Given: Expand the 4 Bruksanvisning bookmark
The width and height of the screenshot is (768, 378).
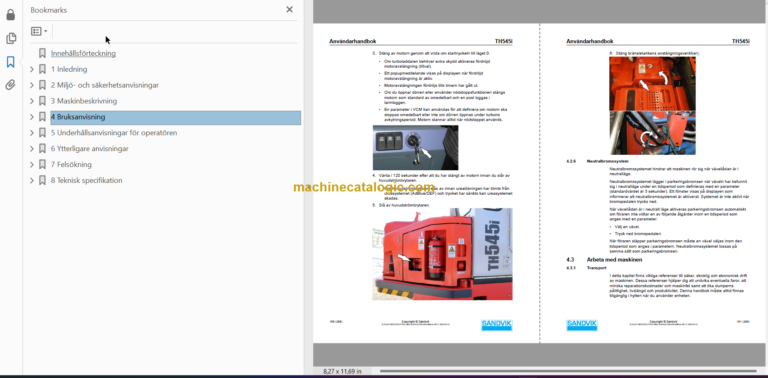Looking at the screenshot, I should click(x=32, y=117).
